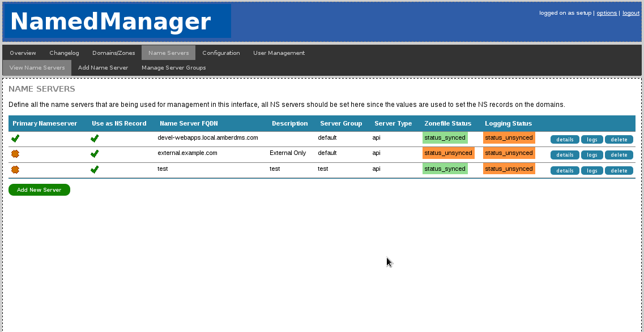Click orange primary nameserver icon for external.example.com

(16, 153)
